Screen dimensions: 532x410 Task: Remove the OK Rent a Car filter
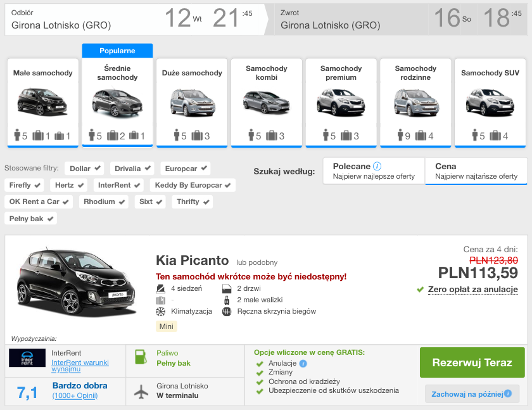click(39, 202)
